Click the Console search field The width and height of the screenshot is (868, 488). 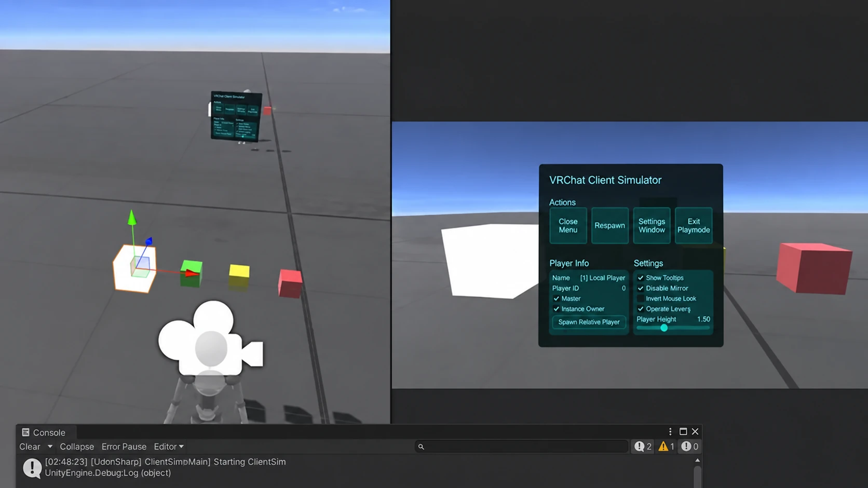coord(521,446)
